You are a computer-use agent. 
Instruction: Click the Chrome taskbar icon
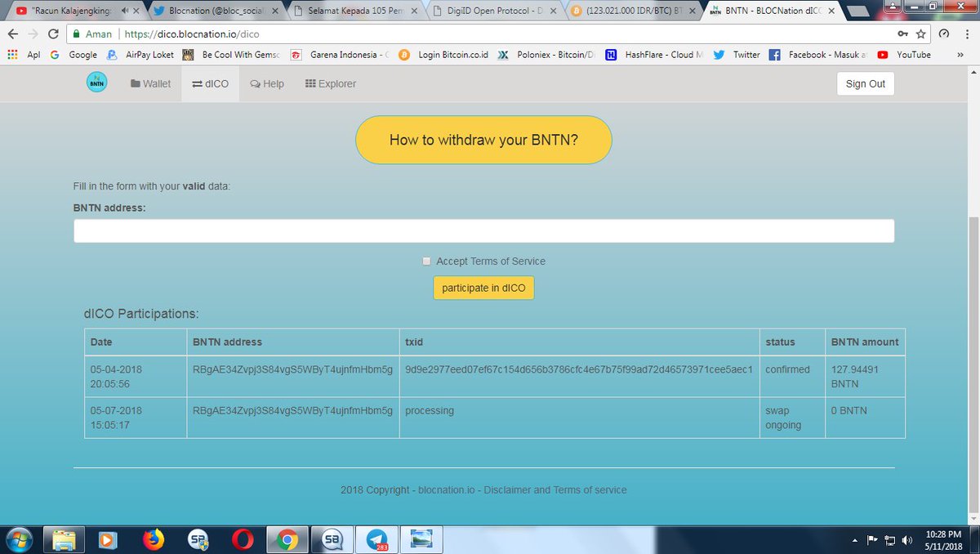click(x=286, y=539)
